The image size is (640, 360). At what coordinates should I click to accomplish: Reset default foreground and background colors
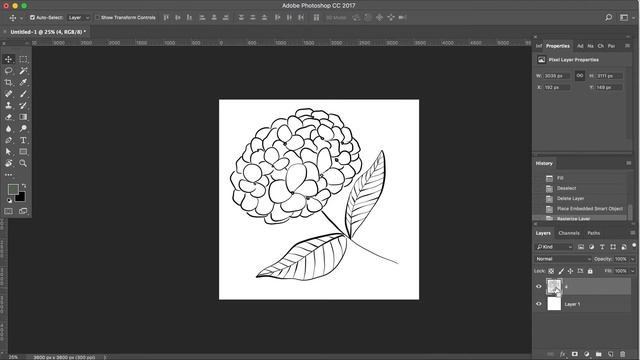tap(9, 200)
